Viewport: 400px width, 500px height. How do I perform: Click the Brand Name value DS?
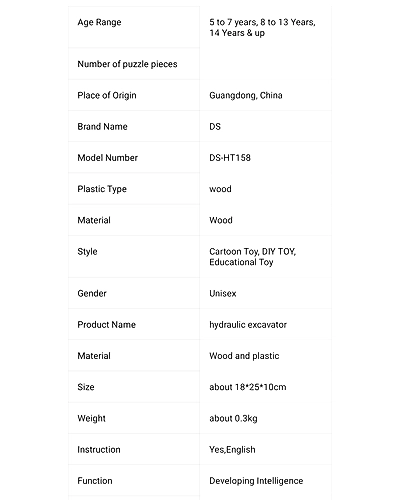pos(215,127)
